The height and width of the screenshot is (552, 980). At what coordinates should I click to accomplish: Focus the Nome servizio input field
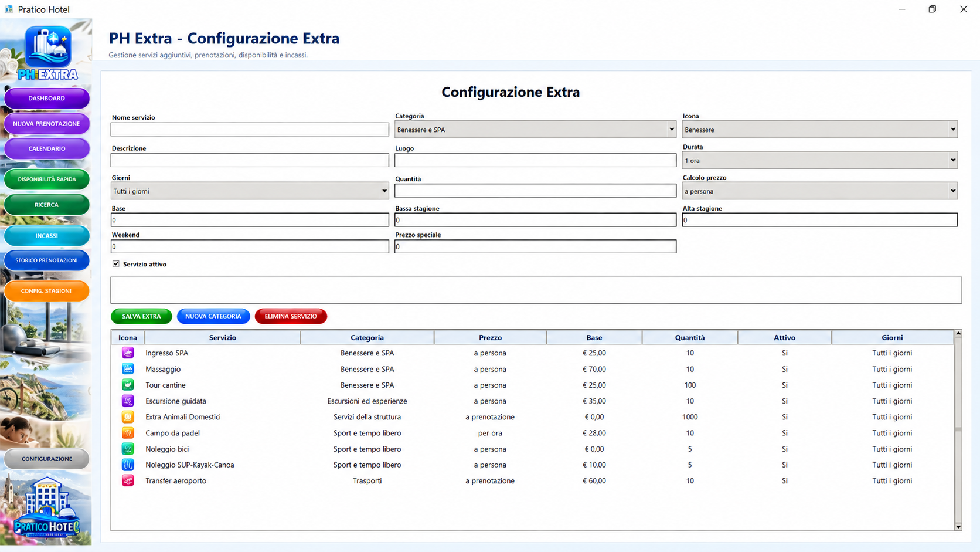click(250, 130)
